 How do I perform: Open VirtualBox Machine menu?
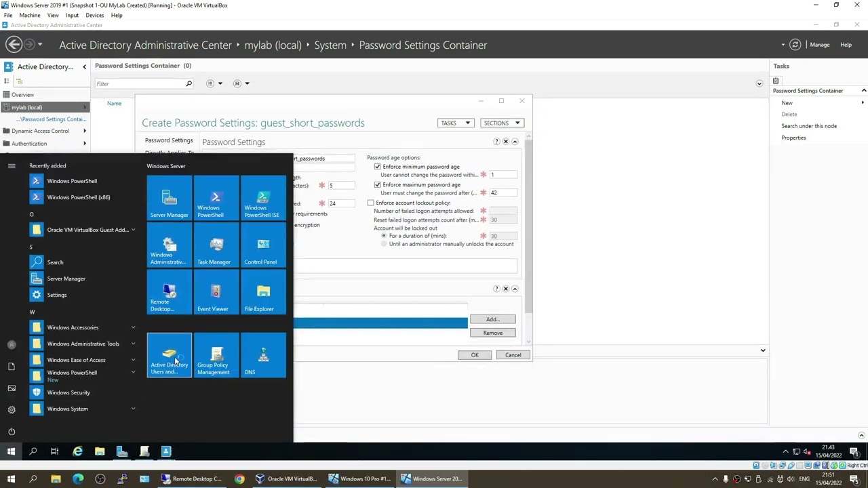click(x=29, y=15)
